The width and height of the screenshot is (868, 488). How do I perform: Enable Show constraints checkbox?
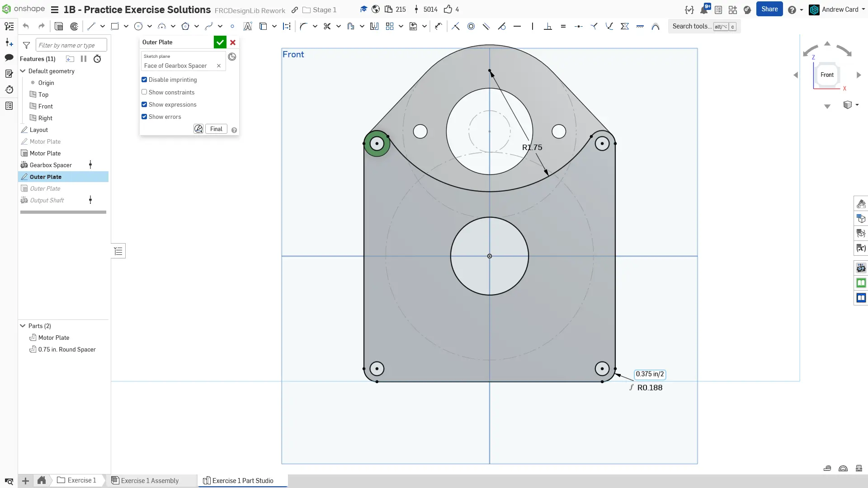click(x=144, y=92)
